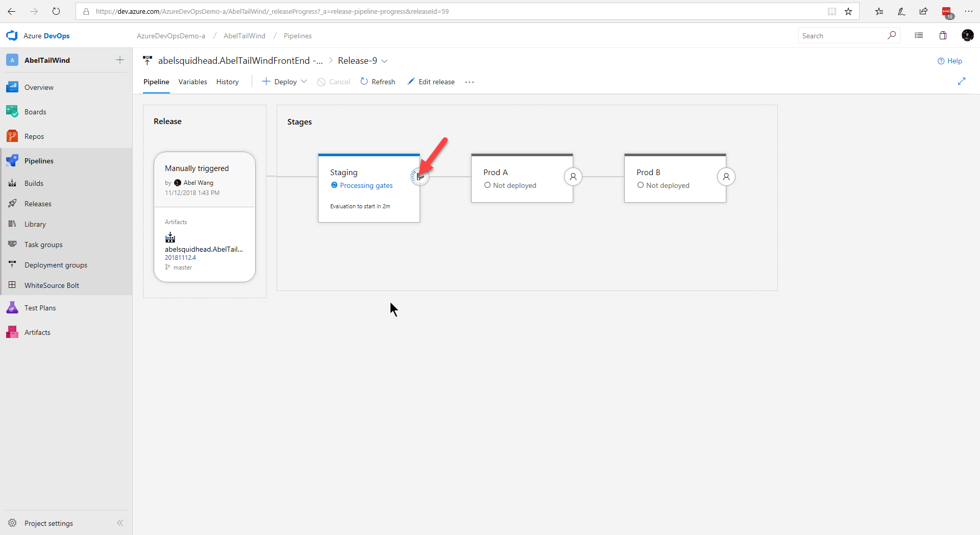Click the Azure DevOps logo icon

click(x=12, y=36)
